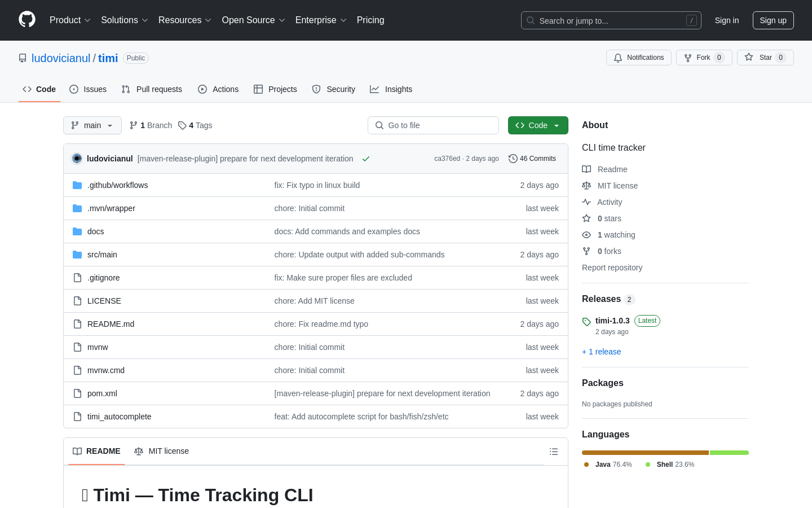
Task: Open the .github/workflows folder icon
Action: click(77, 185)
